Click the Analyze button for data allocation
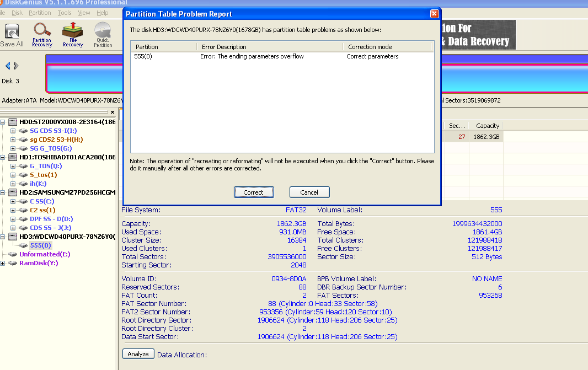 137,353
